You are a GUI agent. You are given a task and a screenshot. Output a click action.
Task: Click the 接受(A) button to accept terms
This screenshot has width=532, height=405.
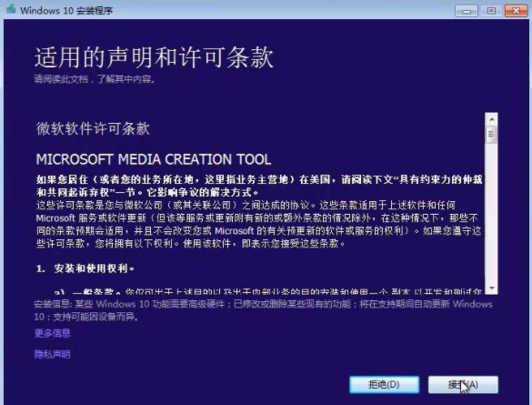[463, 385]
